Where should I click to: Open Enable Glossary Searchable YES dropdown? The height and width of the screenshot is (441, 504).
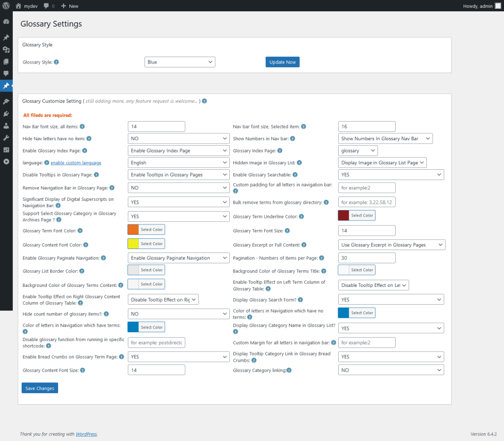(x=391, y=175)
